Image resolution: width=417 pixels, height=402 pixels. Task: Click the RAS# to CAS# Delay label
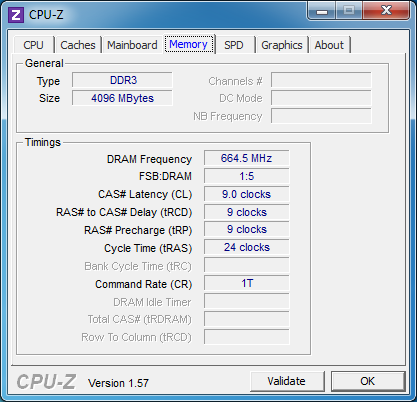coord(124,212)
